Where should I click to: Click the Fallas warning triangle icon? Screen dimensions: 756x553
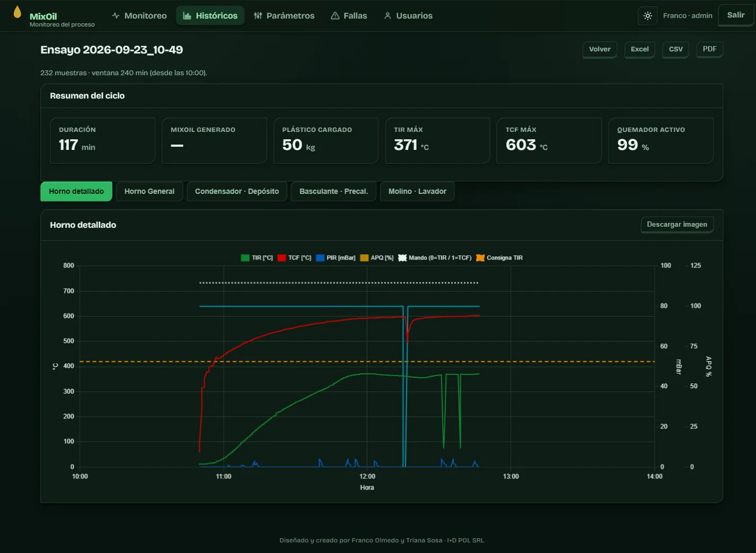pos(335,16)
